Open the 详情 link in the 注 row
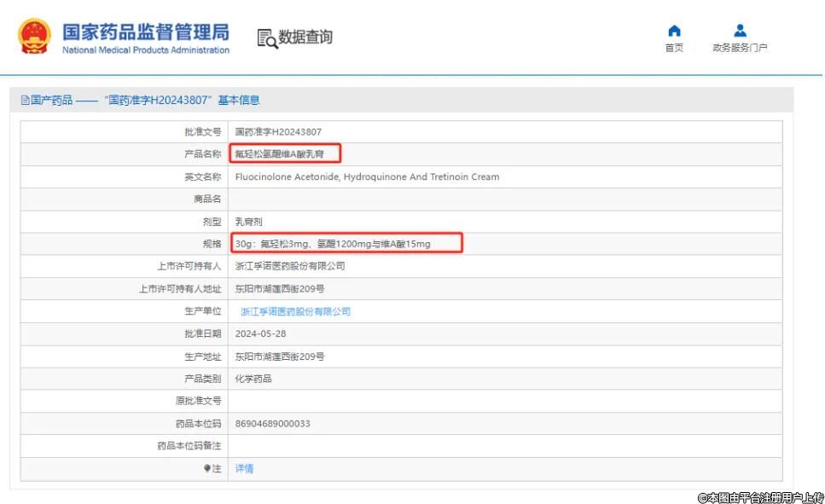 point(244,468)
